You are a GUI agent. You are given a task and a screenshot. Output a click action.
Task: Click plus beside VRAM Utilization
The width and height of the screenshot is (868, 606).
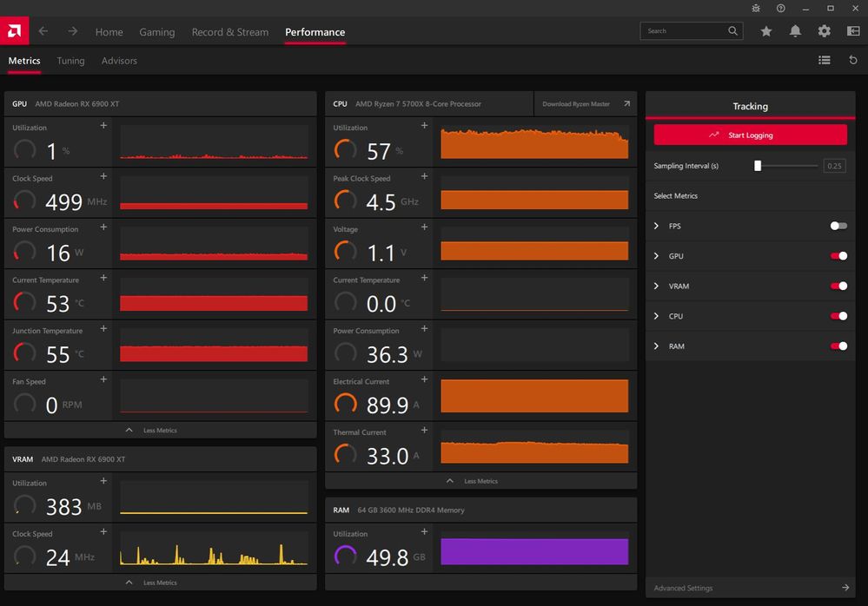103,481
